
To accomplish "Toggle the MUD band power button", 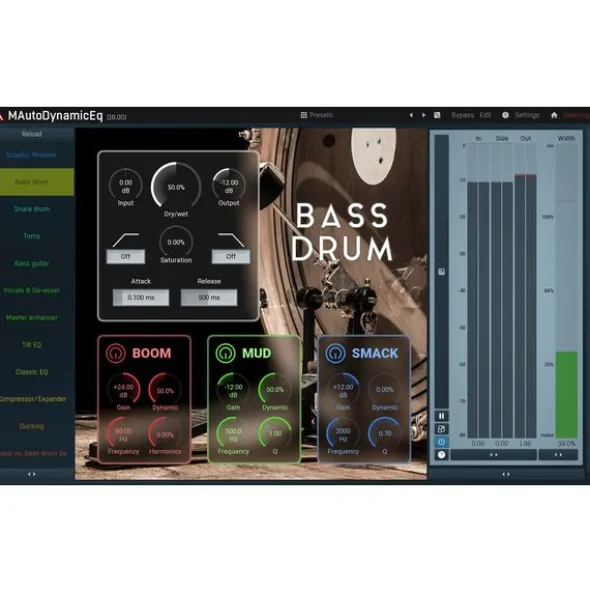I will [x=225, y=353].
